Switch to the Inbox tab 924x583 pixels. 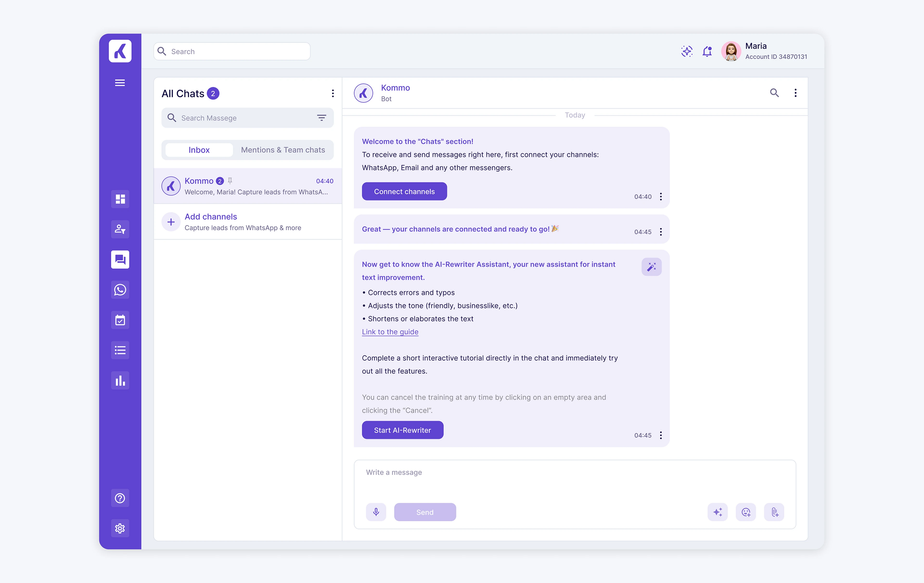pos(199,150)
